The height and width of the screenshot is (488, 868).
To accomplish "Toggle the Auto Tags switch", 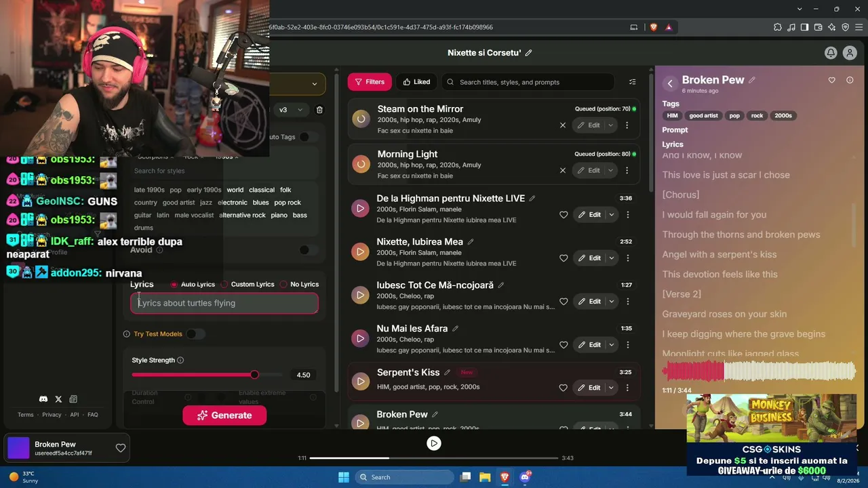I will 308,137.
